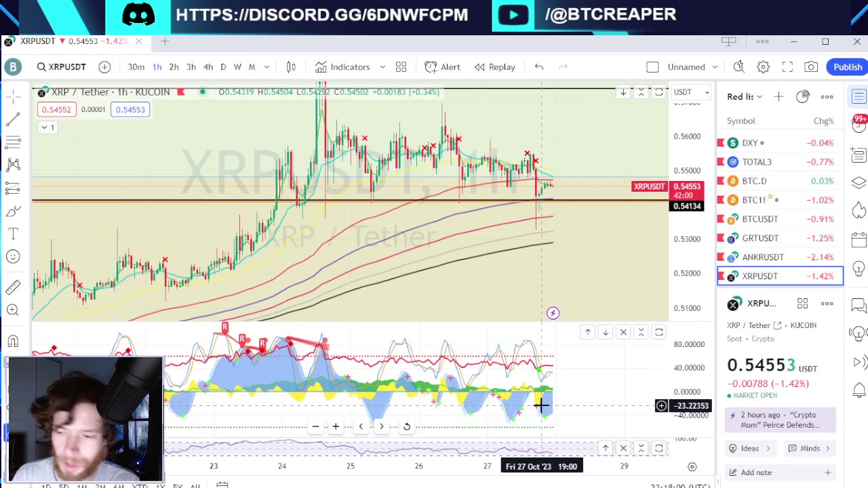Image resolution: width=868 pixels, height=488 pixels.
Task: Switch to the 30m timeframe
Action: pyautogui.click(x=136, y=66)
